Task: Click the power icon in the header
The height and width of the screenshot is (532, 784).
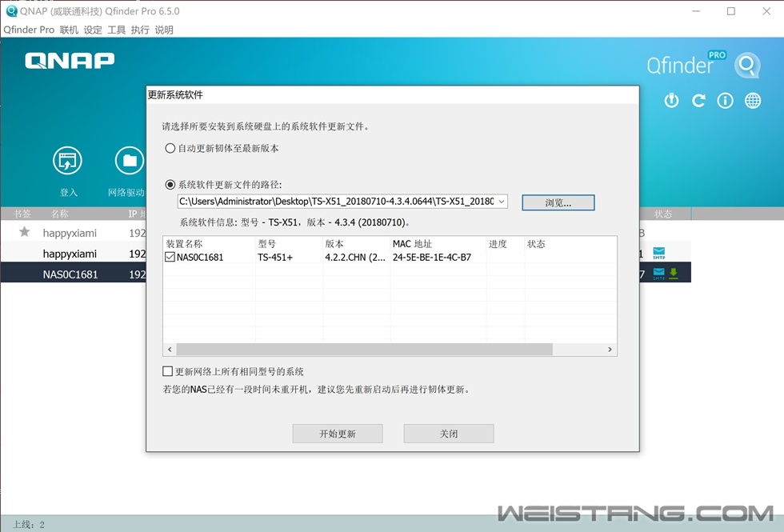Action: [671, 101]
